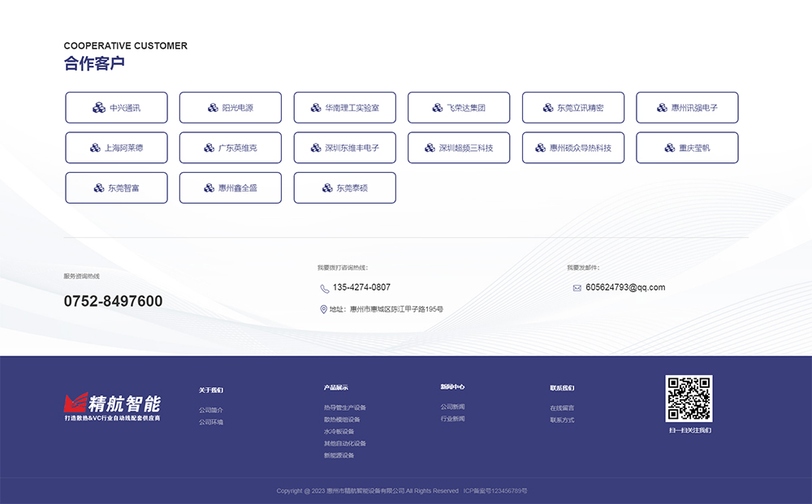The width and height of the screenshot is (812, 504).
Task: Click the cube icon in 中兴通讯 card
Action: click(x=98, y=108)
